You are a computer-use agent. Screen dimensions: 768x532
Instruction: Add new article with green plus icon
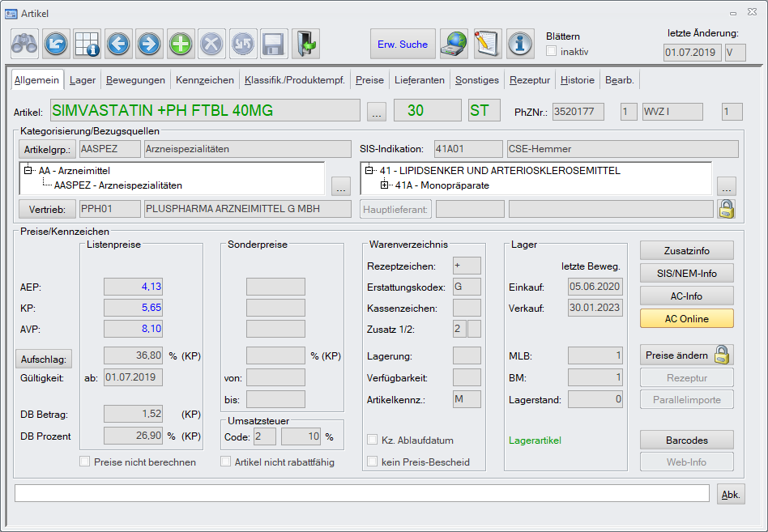coord(181,44)
